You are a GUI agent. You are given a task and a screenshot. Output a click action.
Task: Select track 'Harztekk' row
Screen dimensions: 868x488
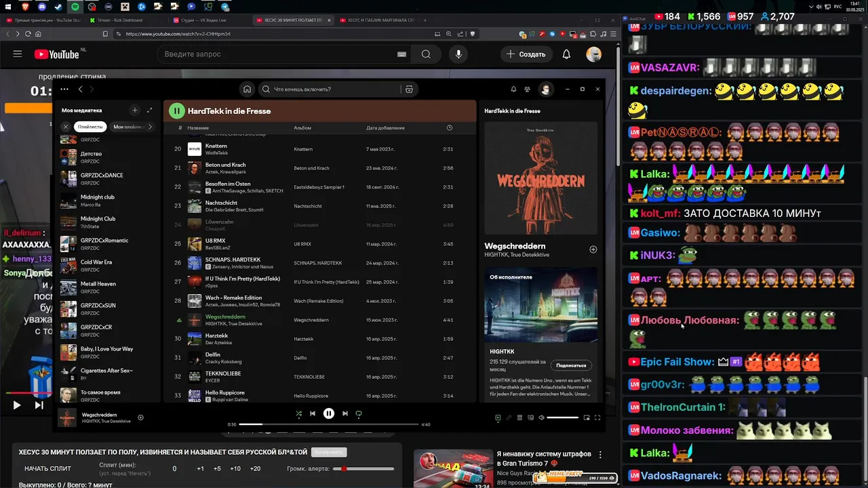[319, 338]
